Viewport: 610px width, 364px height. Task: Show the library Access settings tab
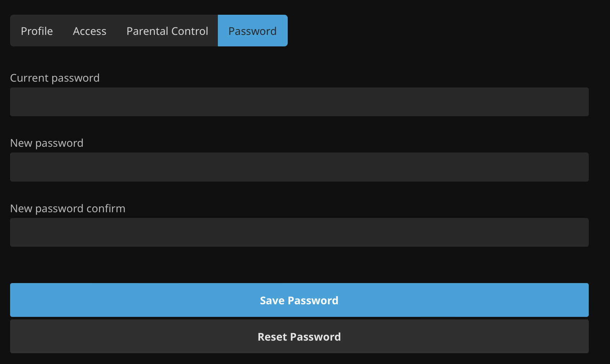(90, 31)
